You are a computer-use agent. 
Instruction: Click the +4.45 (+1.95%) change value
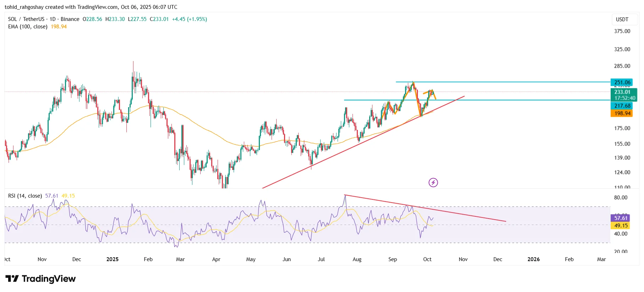(189, 19)
